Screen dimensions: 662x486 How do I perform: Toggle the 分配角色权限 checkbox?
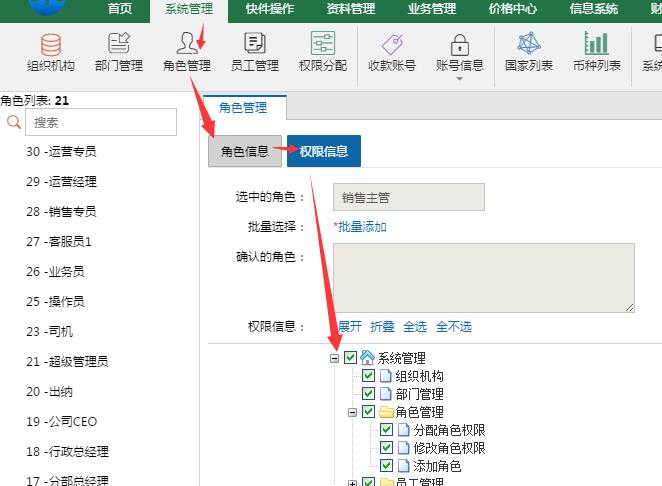point(387,430)
